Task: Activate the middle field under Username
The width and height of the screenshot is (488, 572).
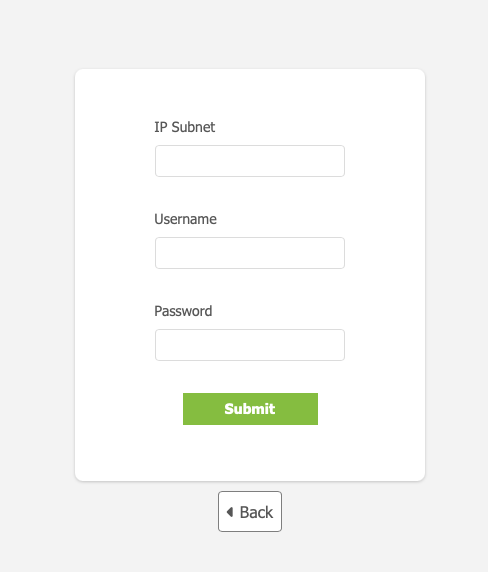Action: 250,253
